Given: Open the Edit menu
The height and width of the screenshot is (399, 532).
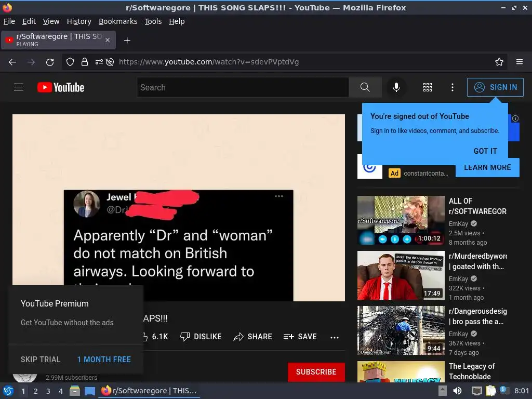Looking at the screenshot, I should 29,21.
